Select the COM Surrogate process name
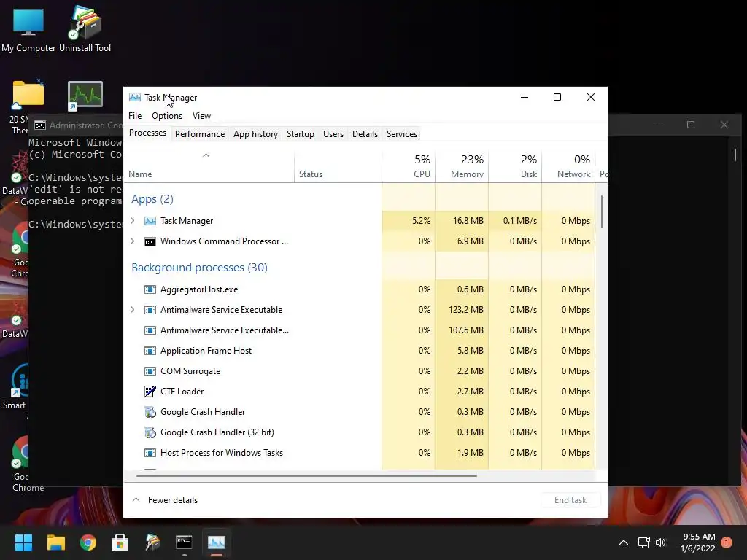Screen dimensions: 747x560 [x=190, y=371]
